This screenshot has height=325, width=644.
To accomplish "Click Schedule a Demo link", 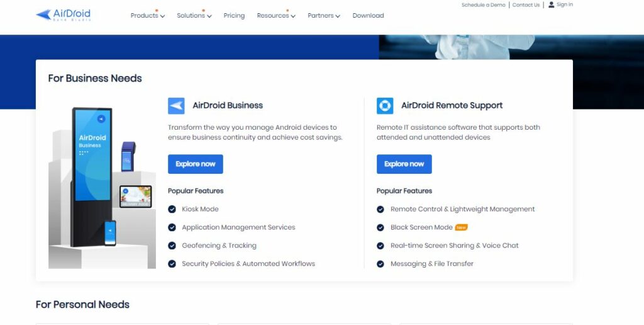I will click(484, 5).
